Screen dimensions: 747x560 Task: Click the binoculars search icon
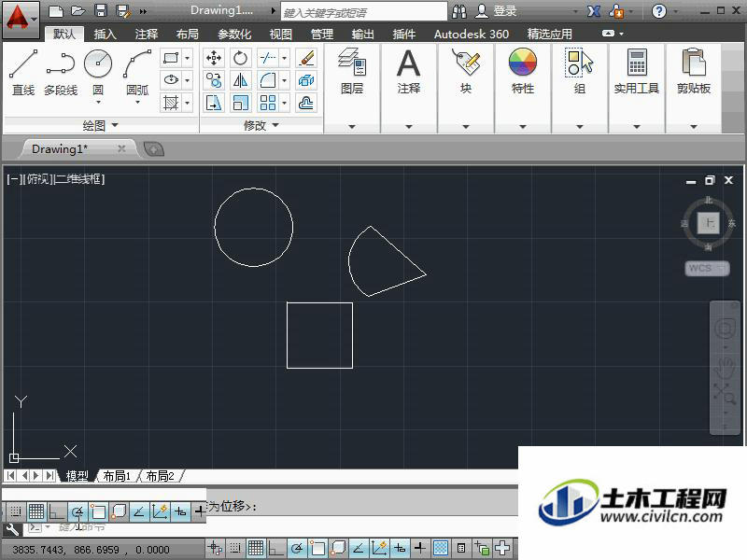(x=458, y=11)
